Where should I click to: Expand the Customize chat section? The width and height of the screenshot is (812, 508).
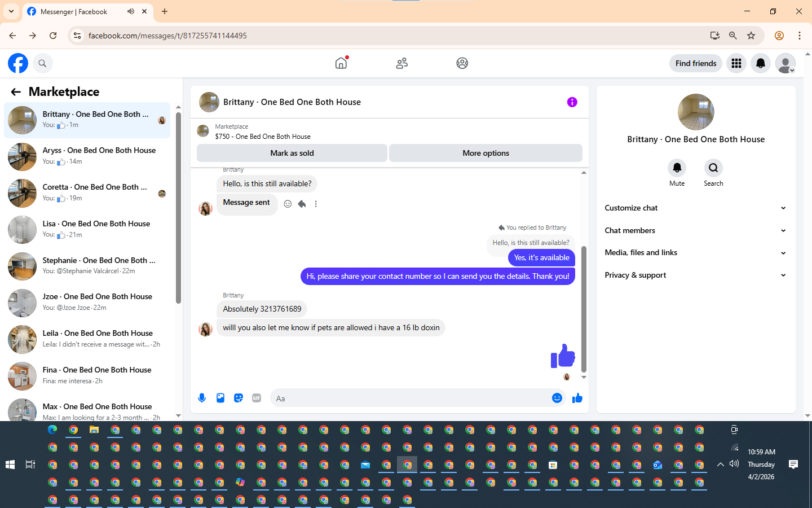(x=696, y=208)
